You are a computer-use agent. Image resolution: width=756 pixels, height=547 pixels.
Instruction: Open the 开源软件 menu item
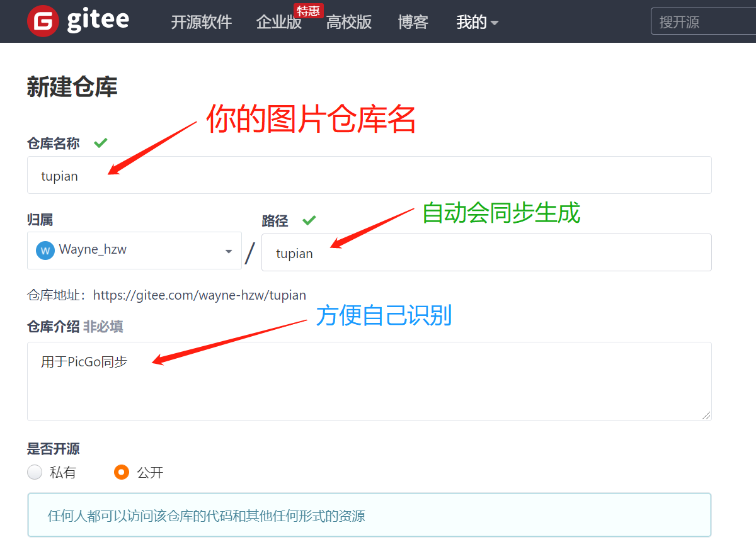202,21
